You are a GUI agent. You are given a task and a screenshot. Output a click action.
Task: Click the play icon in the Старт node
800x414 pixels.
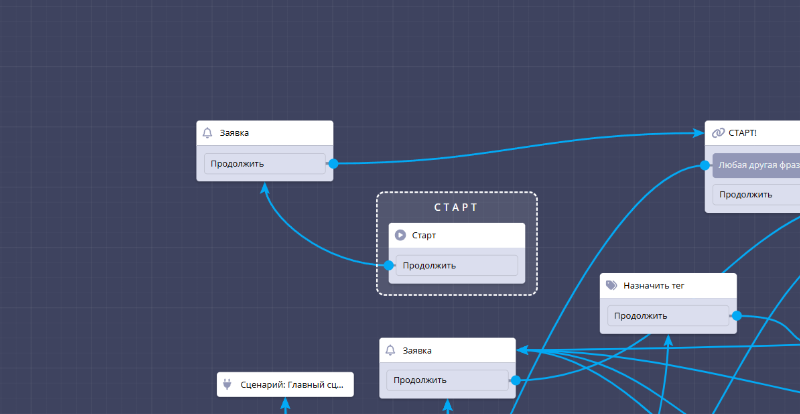[400, 235]
